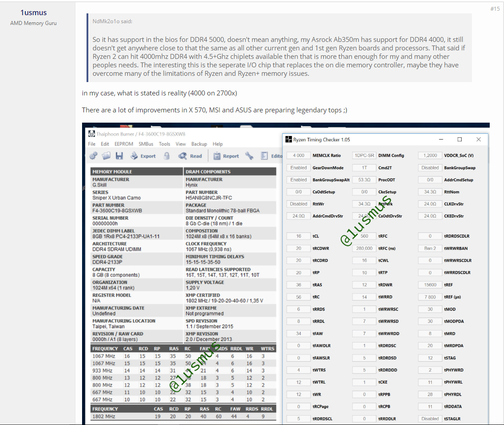The image size is (504, 425).
Task: Click the tCL value field showing 16
Action: click(x=298, y=236)
